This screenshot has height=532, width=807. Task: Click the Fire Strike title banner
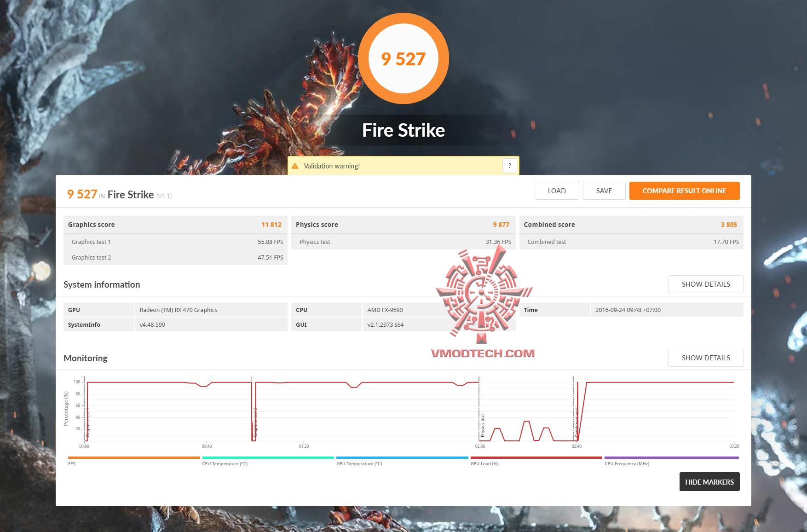[403, 130]
